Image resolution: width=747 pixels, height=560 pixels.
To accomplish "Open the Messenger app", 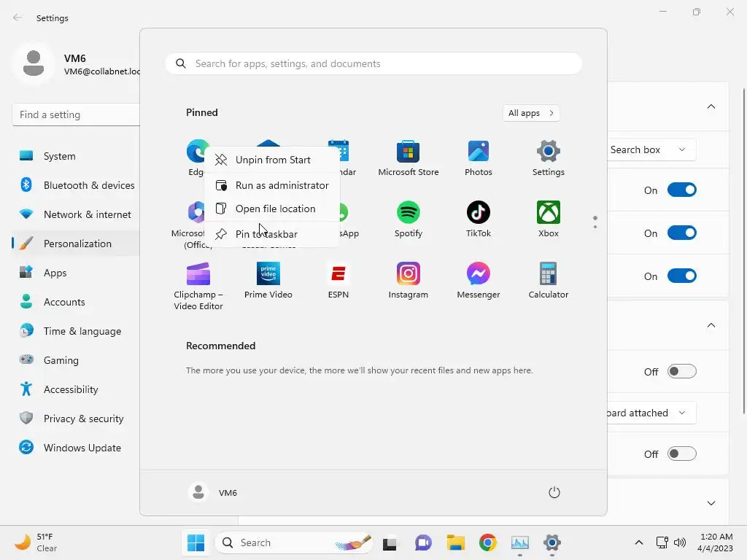I will coord(479,281).
